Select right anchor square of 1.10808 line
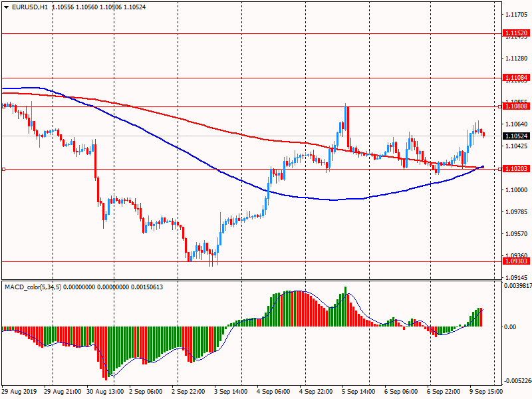 coord(500,106)
